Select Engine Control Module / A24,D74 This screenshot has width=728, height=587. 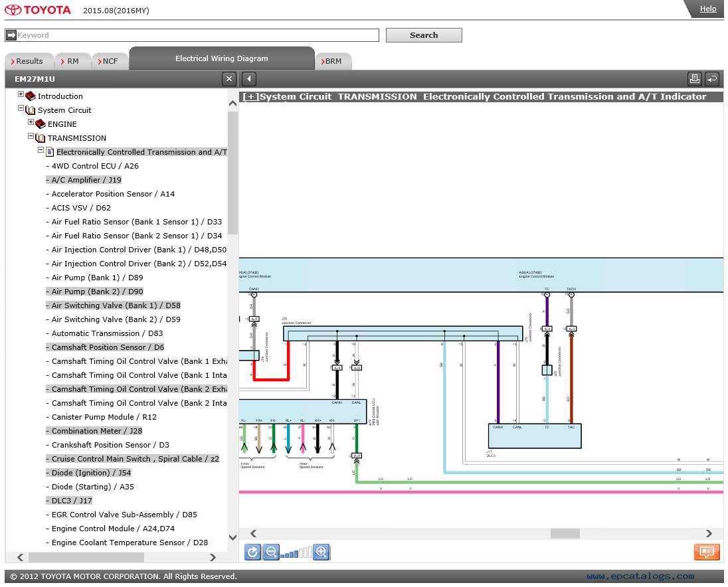pyautogui.click(x=110, y=528)
